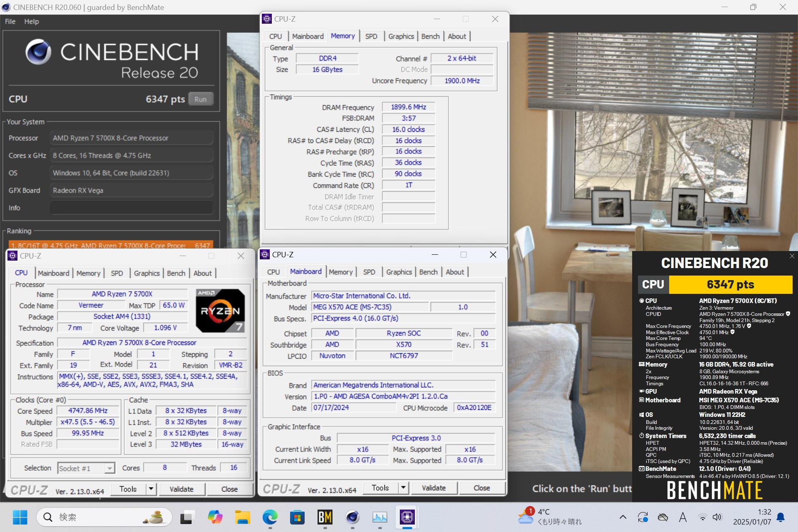Click the Run button next to CPU score
The width and height of the screenshot is (798, 532).
point(200,99)
